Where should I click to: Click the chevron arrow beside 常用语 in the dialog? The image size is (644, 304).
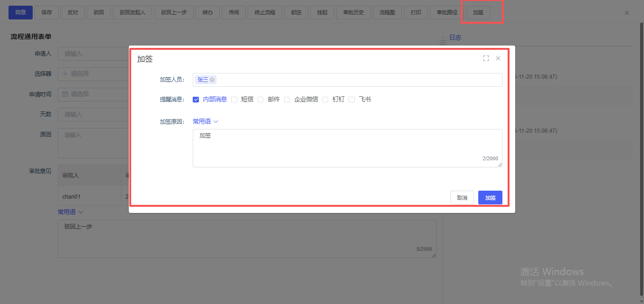216,122
